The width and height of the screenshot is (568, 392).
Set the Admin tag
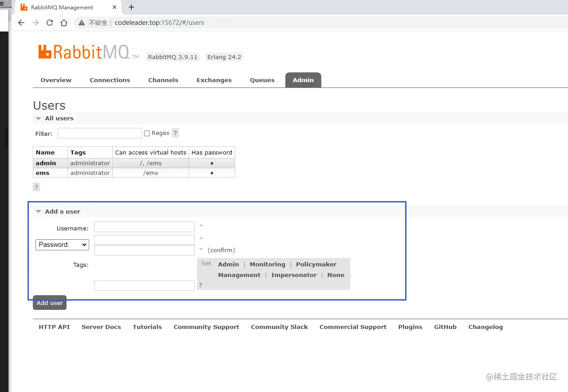(229, 265)
